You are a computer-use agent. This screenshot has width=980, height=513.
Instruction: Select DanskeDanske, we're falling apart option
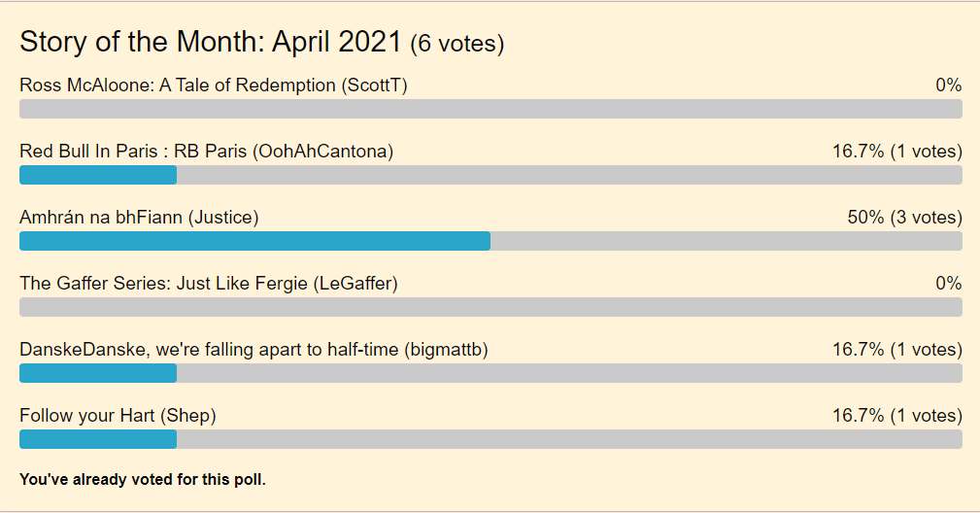pos(253,350)
